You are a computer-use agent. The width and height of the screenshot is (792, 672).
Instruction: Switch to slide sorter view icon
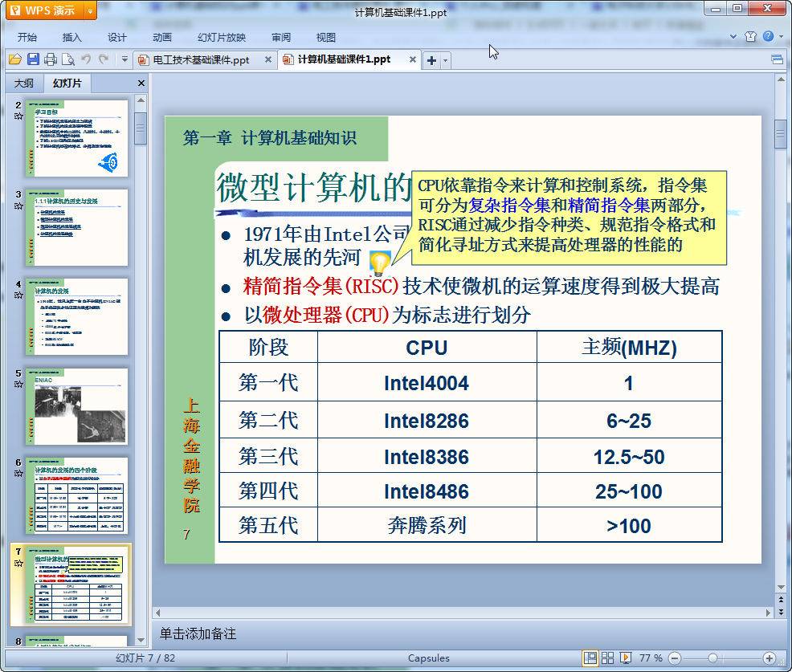(608, 658)
